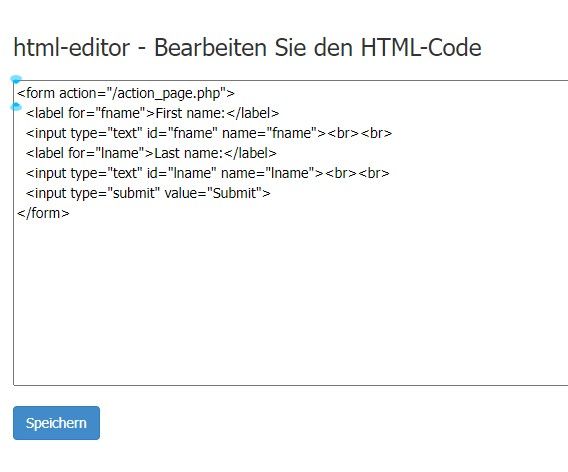This screenshot has width=568, height=472.
Task: Place cursor in the form action line
Action: pos(126,93)
